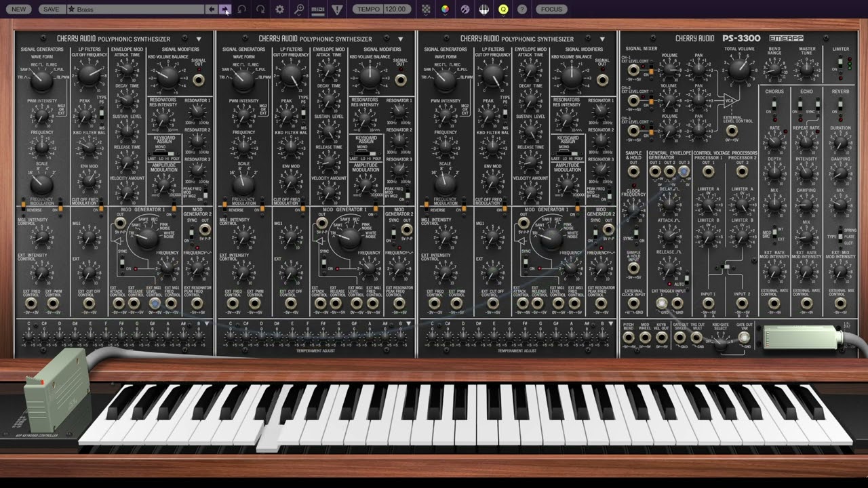Image resolution: width=868 pixels, height=488 pixels.
Task: Toggle the CH-3 signal mixer ON switch
Action: coord(650,131)
